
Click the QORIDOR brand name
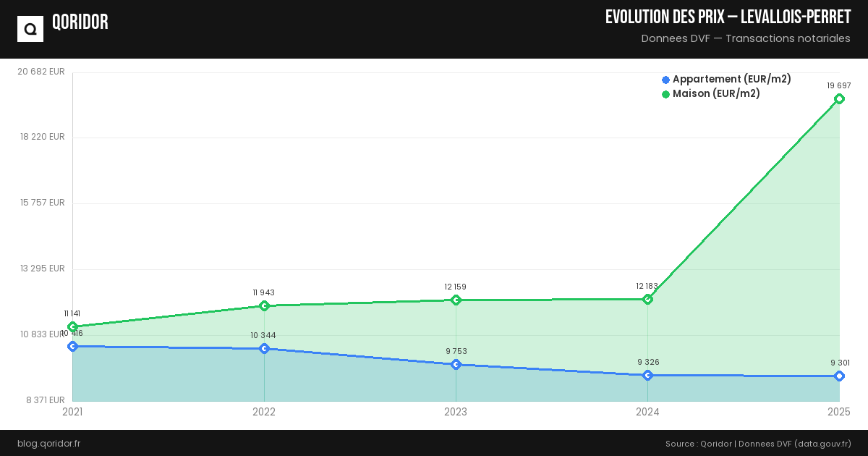(x=80, y=22)
